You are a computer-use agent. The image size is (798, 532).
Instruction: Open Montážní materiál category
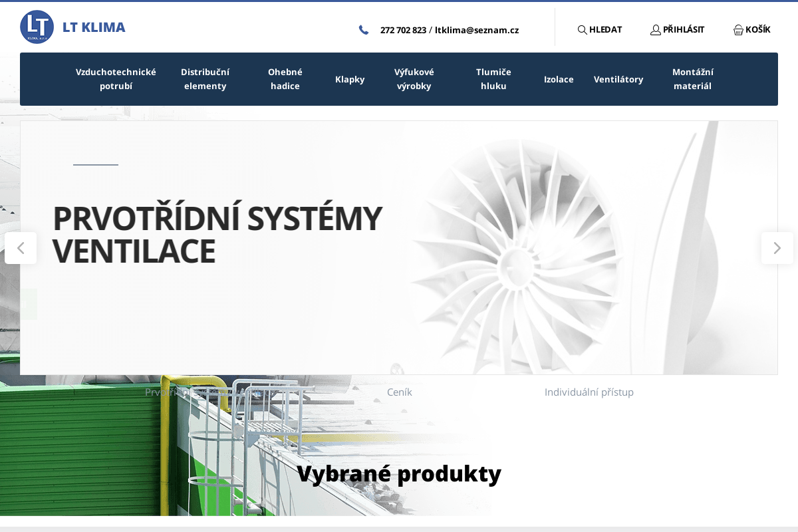pyautogui.click(x=692, y=79)
